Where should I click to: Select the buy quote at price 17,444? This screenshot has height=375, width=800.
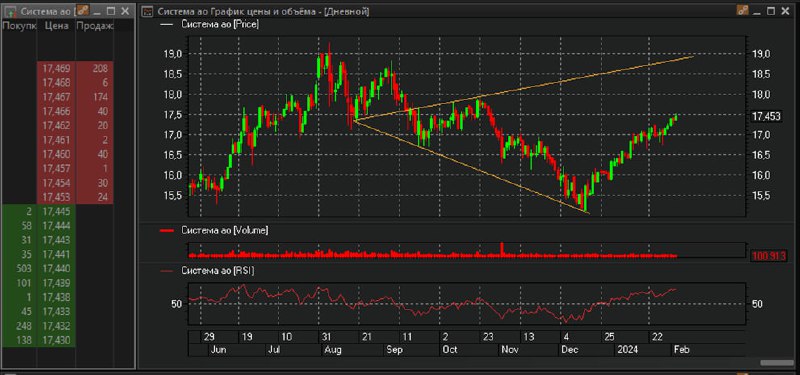[56, 226]
